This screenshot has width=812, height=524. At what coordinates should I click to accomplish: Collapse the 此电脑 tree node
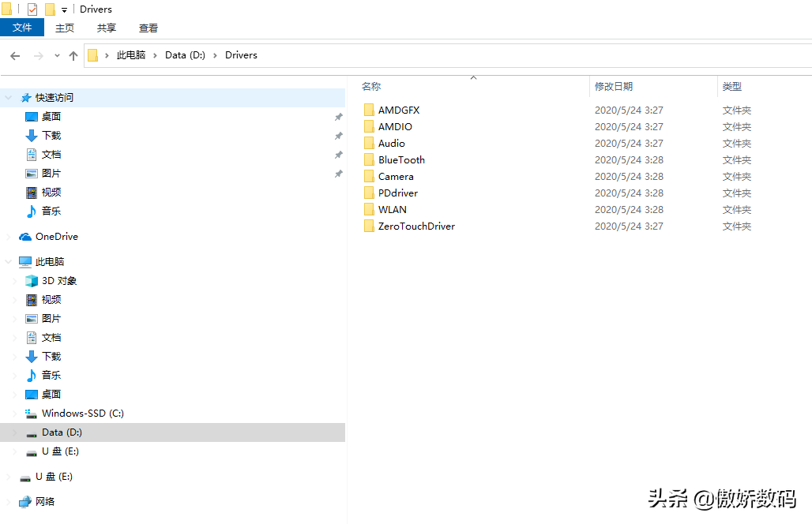[x=8, y=261]
